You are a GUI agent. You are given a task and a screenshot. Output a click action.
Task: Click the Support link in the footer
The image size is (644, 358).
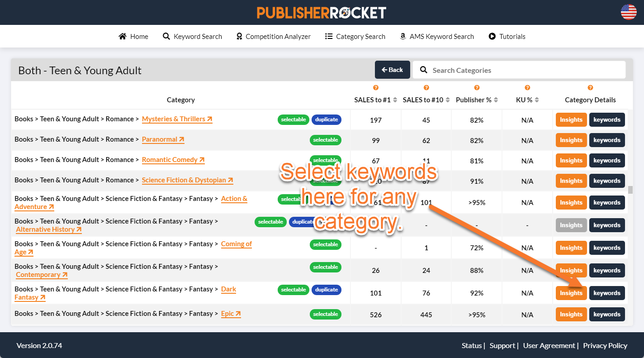(502, 345)
